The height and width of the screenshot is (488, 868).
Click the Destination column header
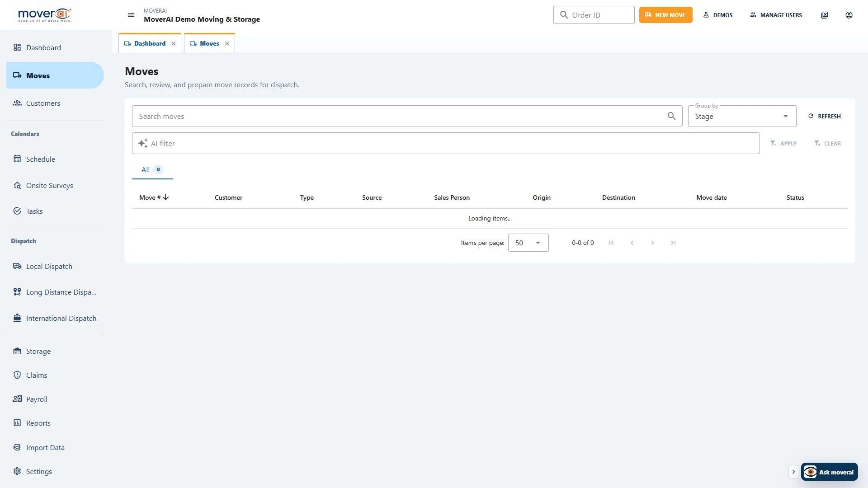pyautogui.click(x=618, y=197)
